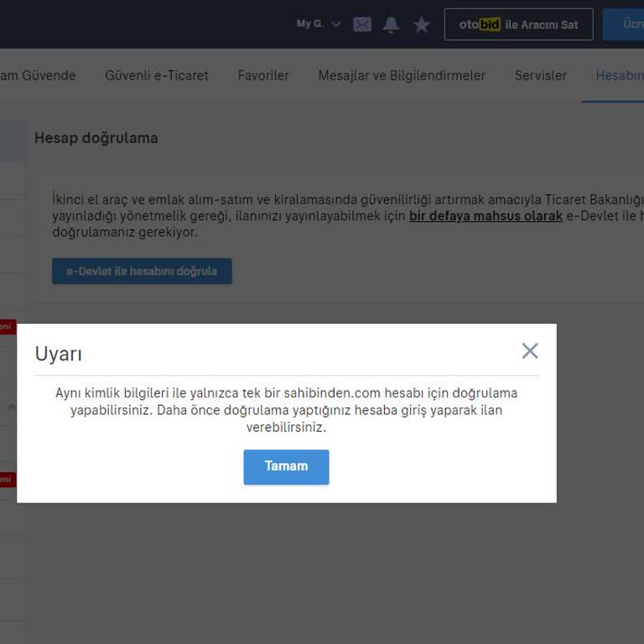
Task: Click otobid ile Aracını Sat button
Action: click(519, 24)
